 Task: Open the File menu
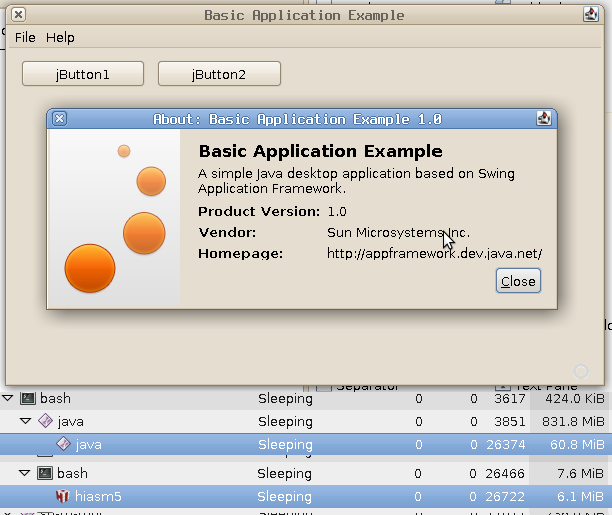25,37
